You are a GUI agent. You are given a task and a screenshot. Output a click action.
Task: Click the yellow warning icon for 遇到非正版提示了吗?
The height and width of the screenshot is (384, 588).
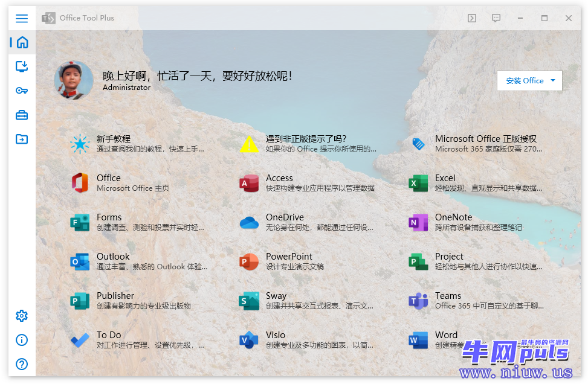(249, 144)
